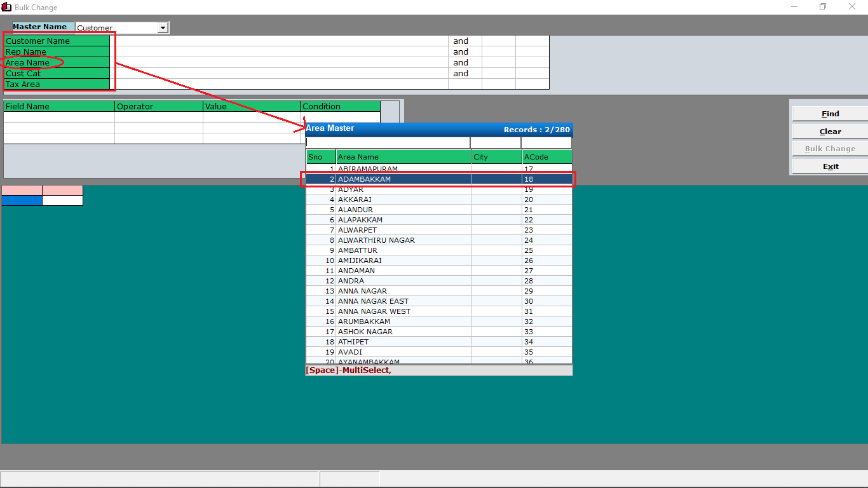Click the 'and' cell in Customer Name row
Viewport: 868px width, 488px height.
pyautogui.click(x=465, y=41)
